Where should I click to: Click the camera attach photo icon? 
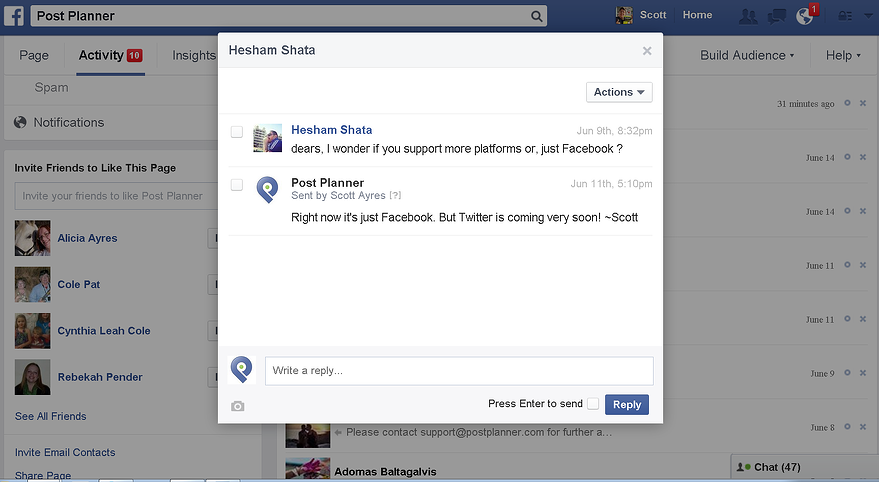click(238, 406)
